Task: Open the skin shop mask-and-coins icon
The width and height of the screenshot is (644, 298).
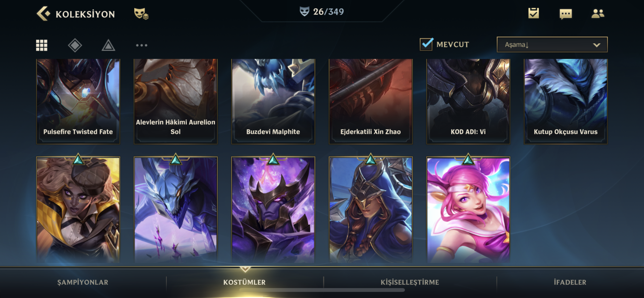Action: [141, 13]
